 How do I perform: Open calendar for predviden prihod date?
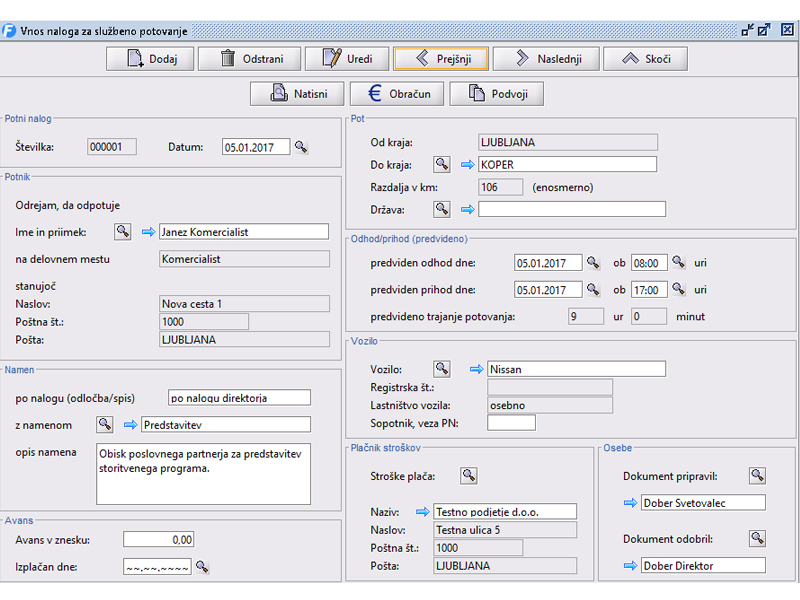[x=593, y=289]
